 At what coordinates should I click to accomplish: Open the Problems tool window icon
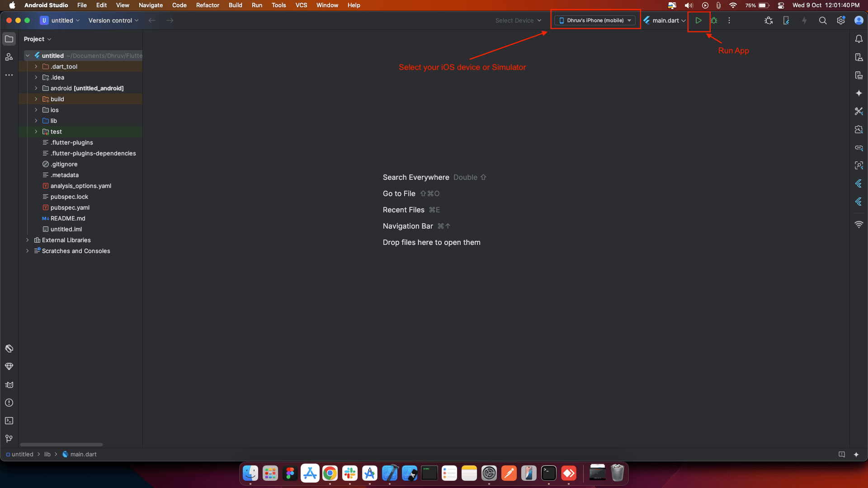[9, 403]
